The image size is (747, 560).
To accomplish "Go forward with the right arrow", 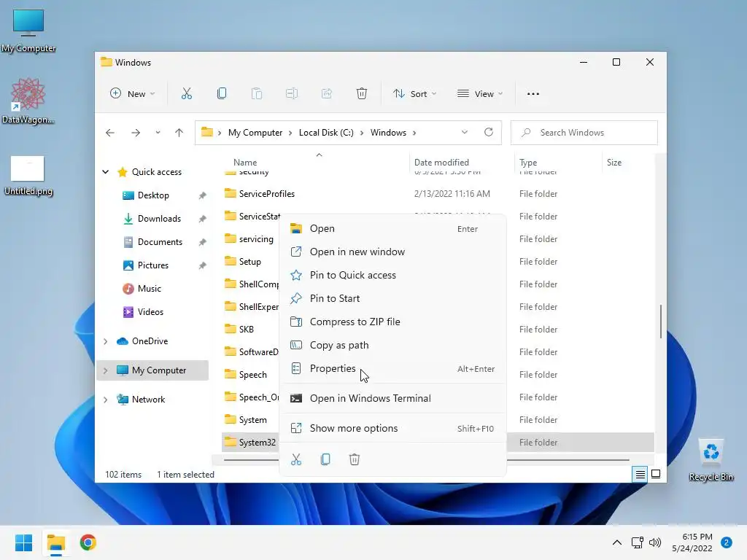I will click(136, 133).
